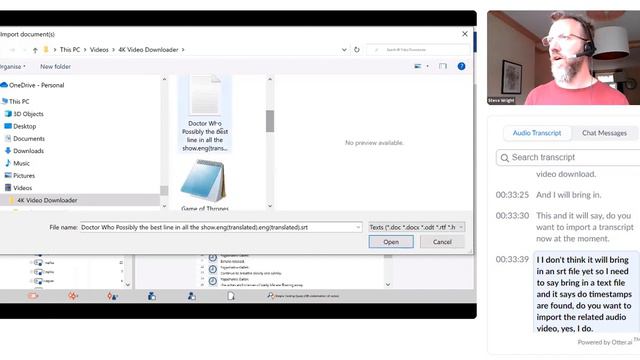Viewport: 640px width, 360px height.
Task: Click the red diamond with person status icon
Action: click(112, 296)
